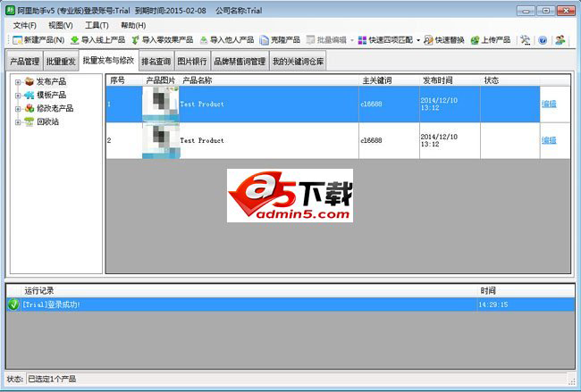Click the blue help question icon
Image resolution: width=581 pixels, height=392 pixels.
pyautogui.click(x=543, y=40)
